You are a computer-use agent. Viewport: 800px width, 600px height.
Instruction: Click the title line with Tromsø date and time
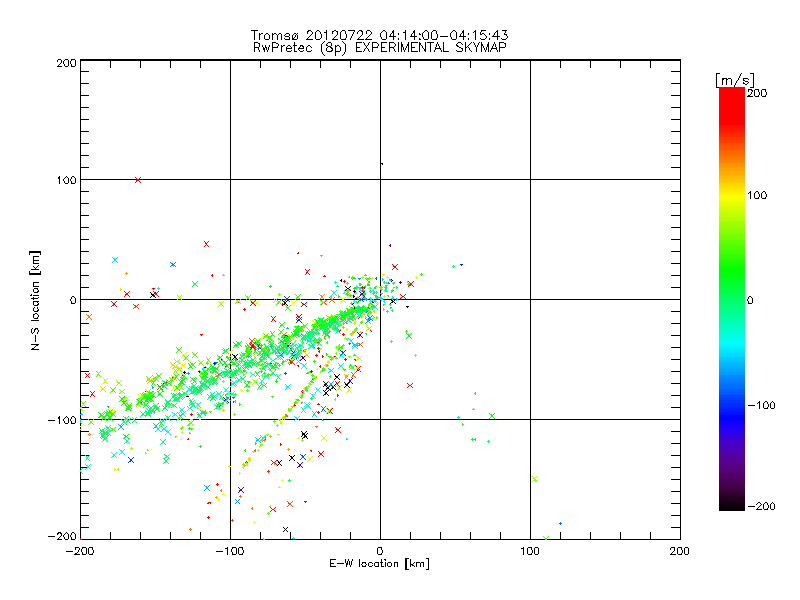(x=379, y=35)
